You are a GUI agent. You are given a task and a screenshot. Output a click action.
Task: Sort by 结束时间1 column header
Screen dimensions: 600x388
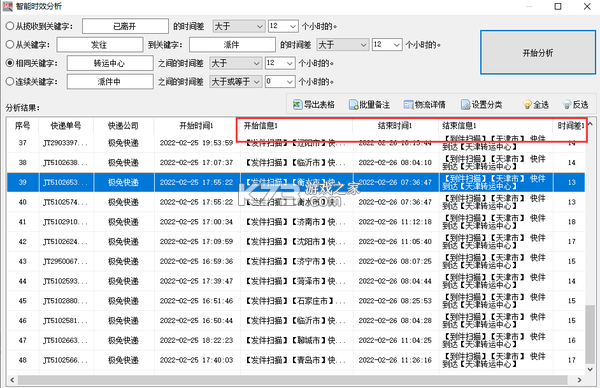point(395,126)
